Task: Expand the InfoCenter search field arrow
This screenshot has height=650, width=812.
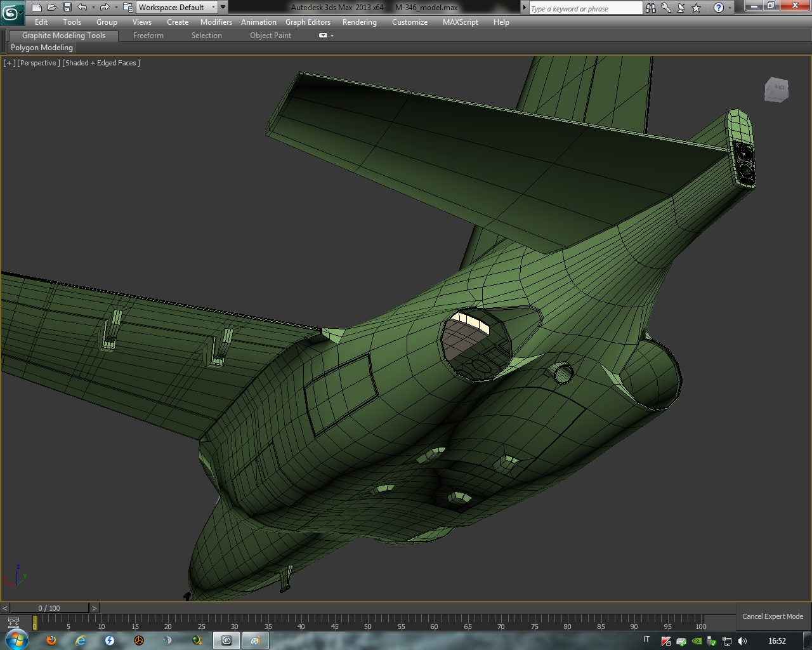Action: pyautogui.click(x=524, y=8)
